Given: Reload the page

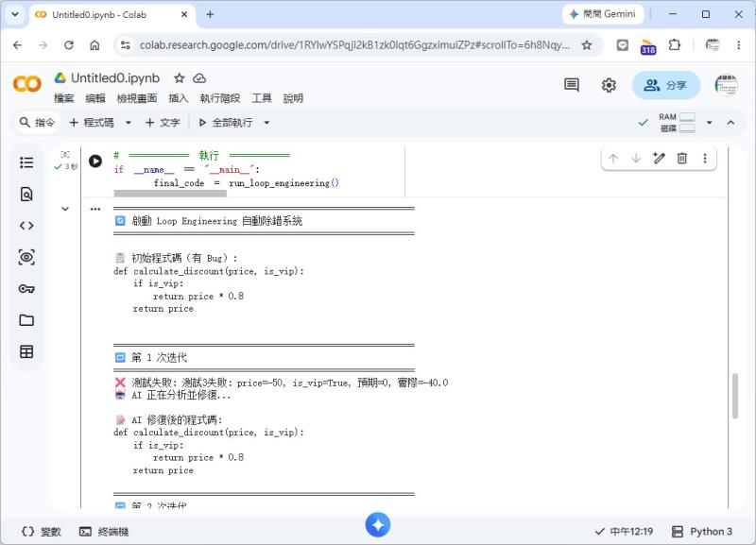Looking at the screenshot, I should coord(68,45).
